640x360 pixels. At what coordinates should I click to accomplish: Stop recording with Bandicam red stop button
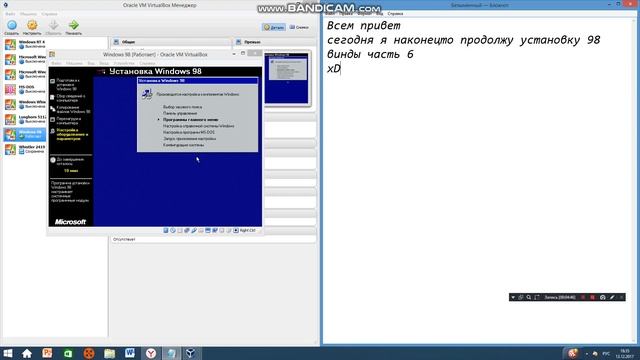593,298
